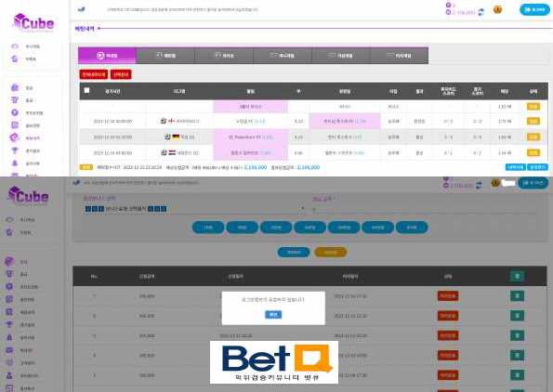
Task: Click the pink away-team cell in the Danish-flag row
Action: [x=345, y=122]
